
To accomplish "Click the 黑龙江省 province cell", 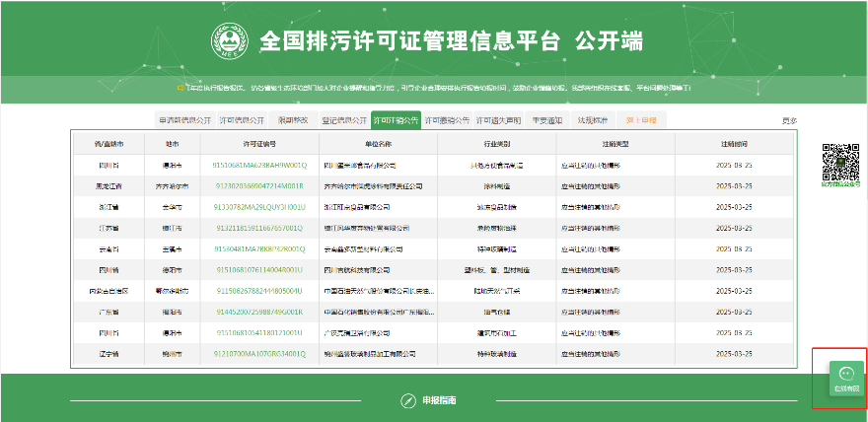I will pyautogui.click(x=108, y=186).
